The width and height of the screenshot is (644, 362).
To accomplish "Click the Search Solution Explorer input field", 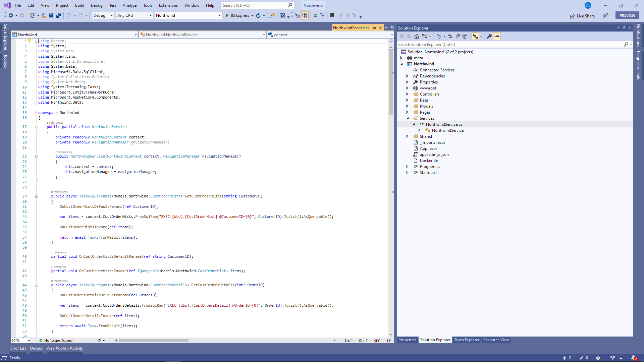I will point(510,45).
